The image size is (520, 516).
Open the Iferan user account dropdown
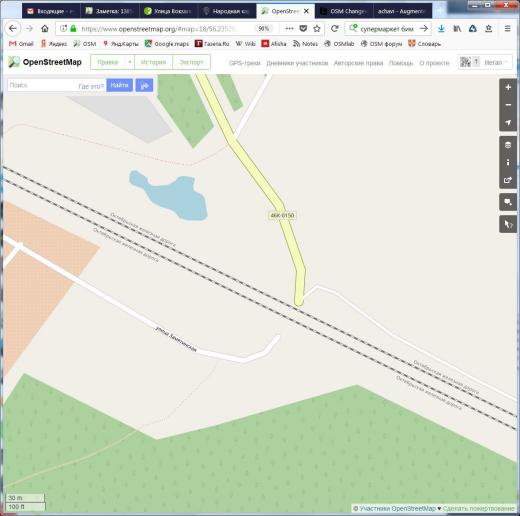[x=485, y=62]
